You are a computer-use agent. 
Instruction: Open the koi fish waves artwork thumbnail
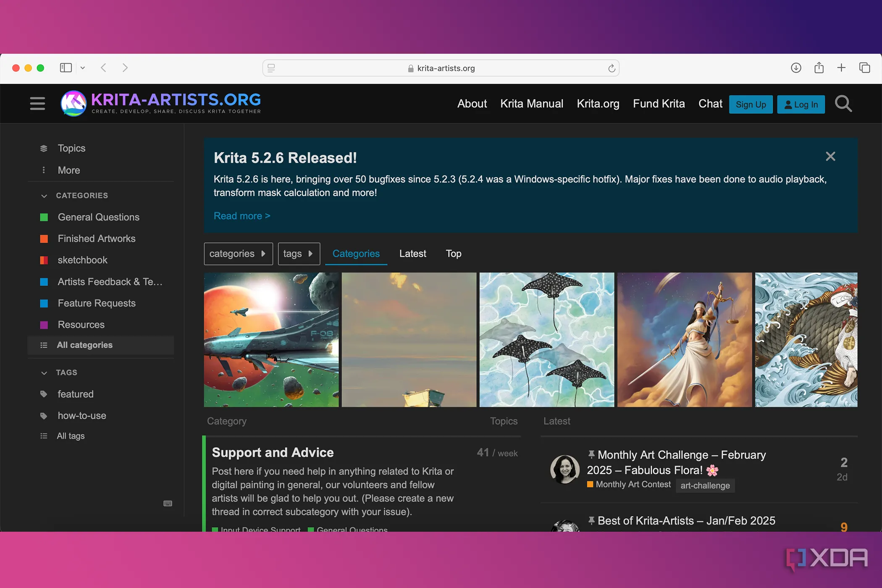pyautogui.click(x=806, y=340)
